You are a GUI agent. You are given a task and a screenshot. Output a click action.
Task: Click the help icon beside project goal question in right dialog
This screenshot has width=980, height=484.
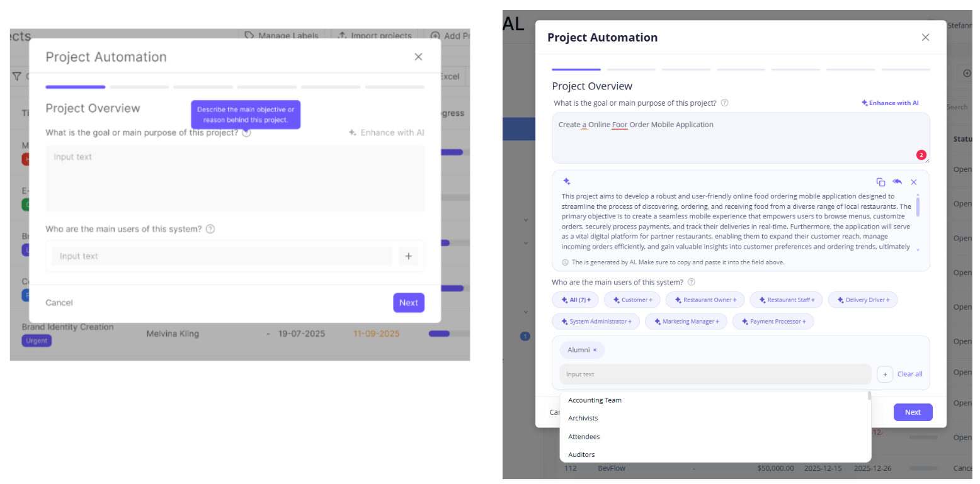click(x=724, y=103)
